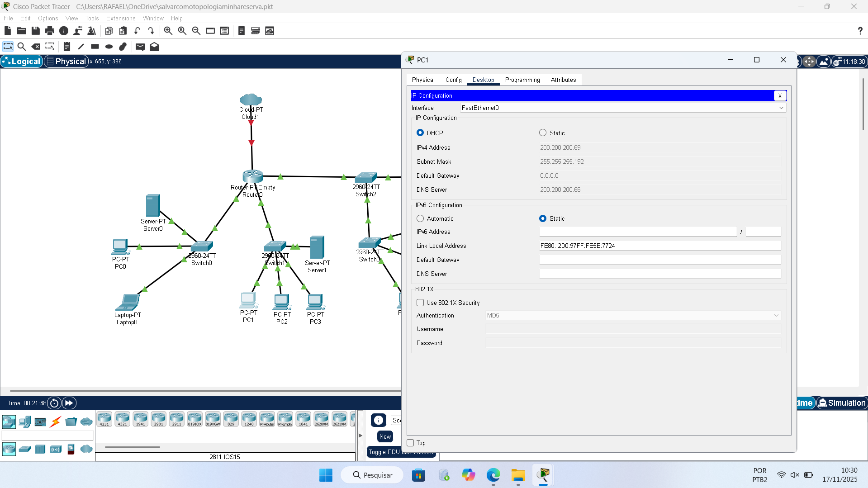The width and height of the screenshot is (868, 488).
Task: Click the Save file icon
Action: (x=36, y=31)
